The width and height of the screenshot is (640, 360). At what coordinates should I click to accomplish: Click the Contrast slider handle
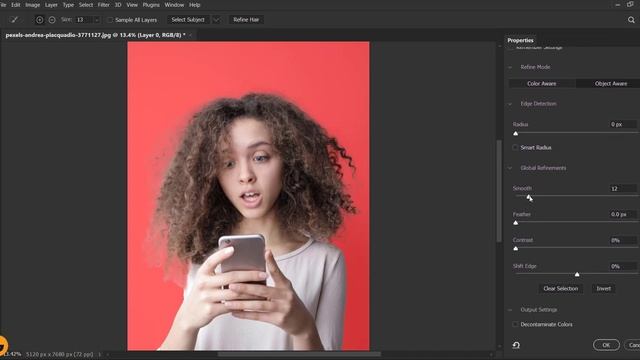click(x=516, y=249)
